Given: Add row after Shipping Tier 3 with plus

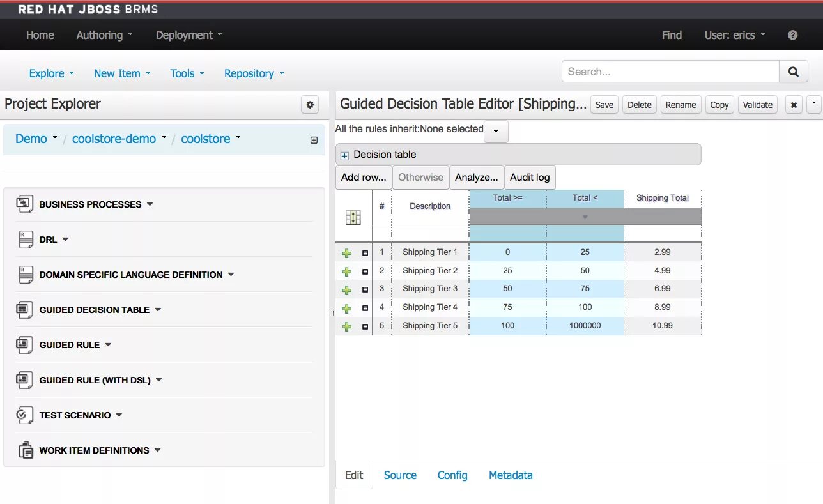Looking at the screenshot, I should (347, 290).
